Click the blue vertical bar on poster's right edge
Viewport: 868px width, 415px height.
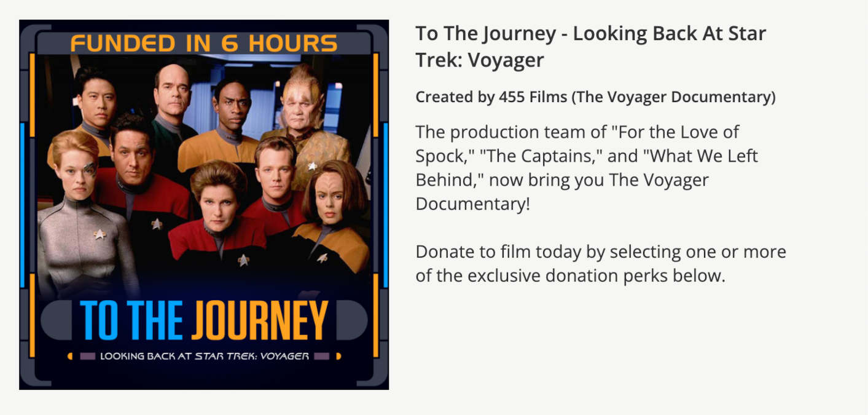(385, 203)
